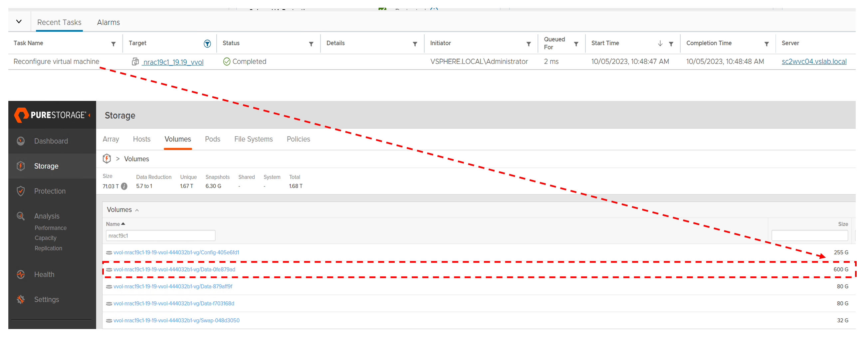Switch to the Recent Tasks tab
868x340 pixels.
[x=59, y=22]
